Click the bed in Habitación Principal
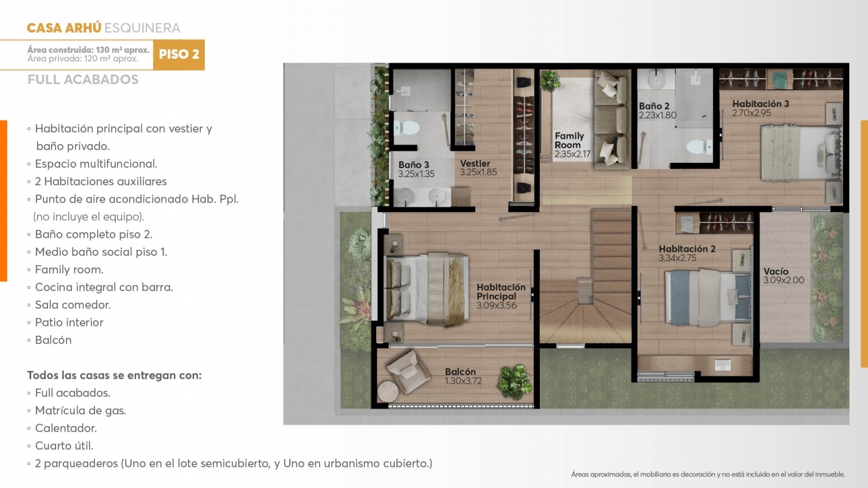This screenshot has width=868, height=488. [x=425, y=288]
